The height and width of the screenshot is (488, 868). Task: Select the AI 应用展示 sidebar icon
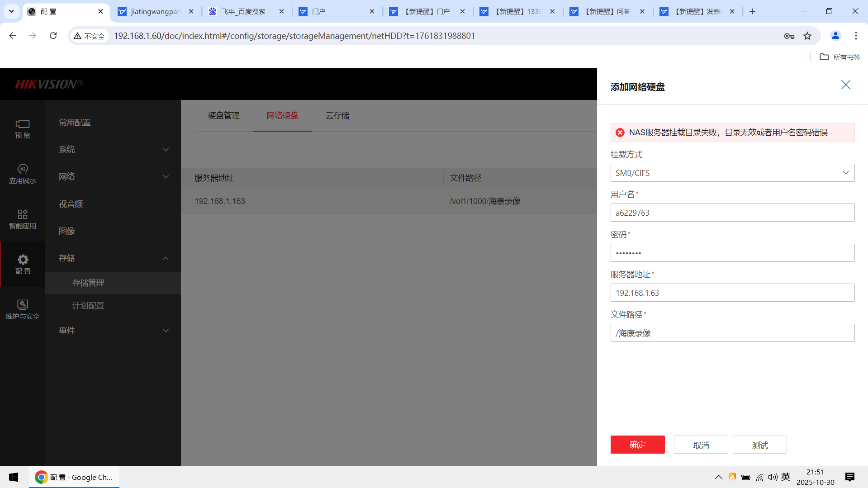point(23,174)
